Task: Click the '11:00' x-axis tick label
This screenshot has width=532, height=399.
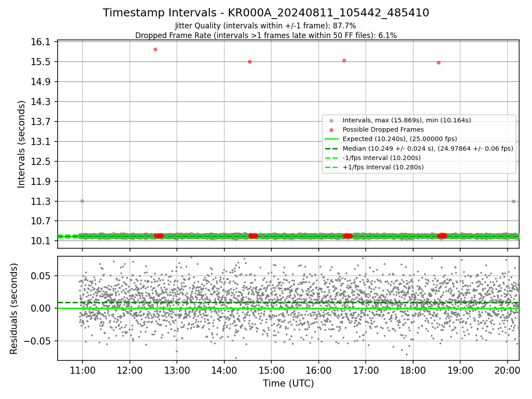Action: 82,370
